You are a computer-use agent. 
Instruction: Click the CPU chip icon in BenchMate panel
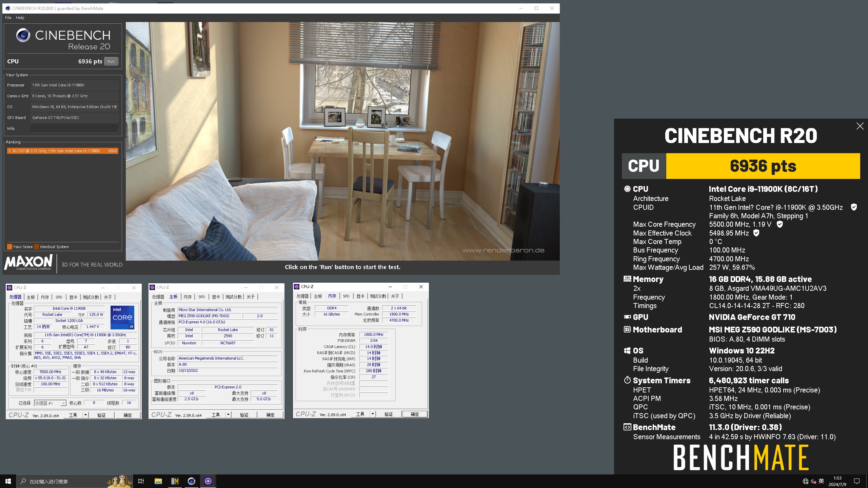click(627, 189)
